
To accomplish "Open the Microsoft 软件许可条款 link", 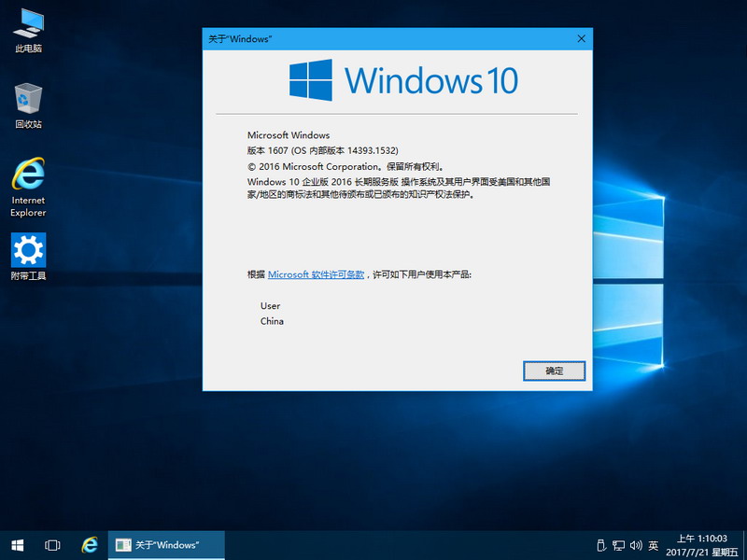I will click(x=316, y=274).
